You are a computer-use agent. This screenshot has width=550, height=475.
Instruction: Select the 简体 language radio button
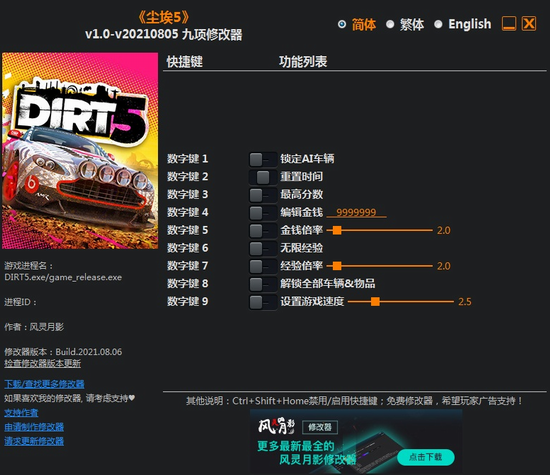342,24
